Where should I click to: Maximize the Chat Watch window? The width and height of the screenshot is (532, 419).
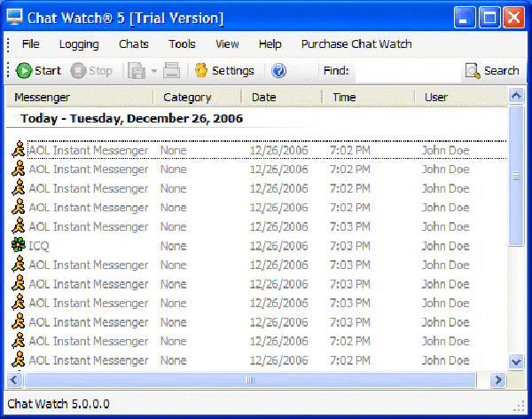[489, 17]
